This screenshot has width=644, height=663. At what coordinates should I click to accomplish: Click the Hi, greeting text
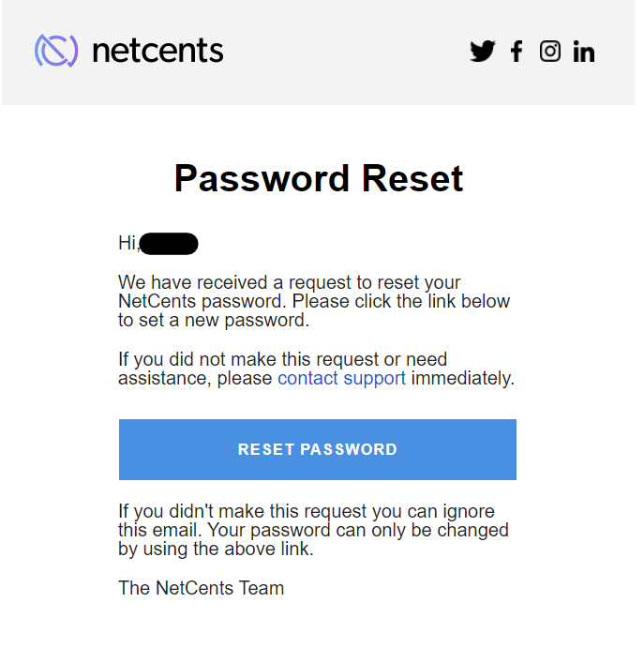click(128, 243)
